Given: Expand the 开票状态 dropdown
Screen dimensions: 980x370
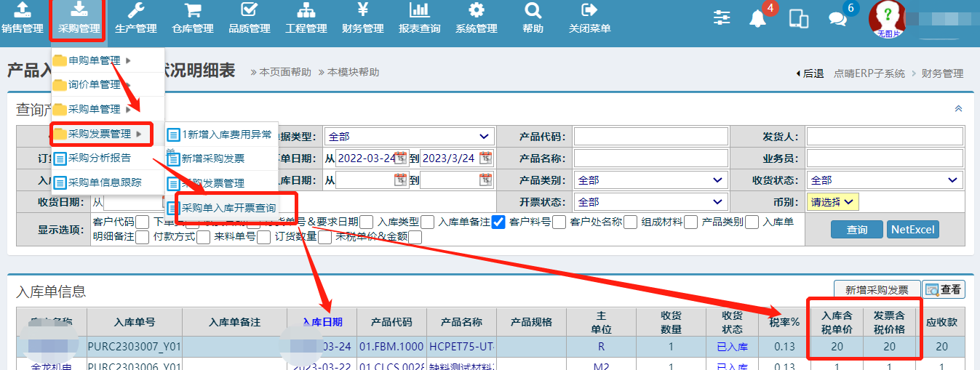Looking at the screenshot, I should click(650, 202).
